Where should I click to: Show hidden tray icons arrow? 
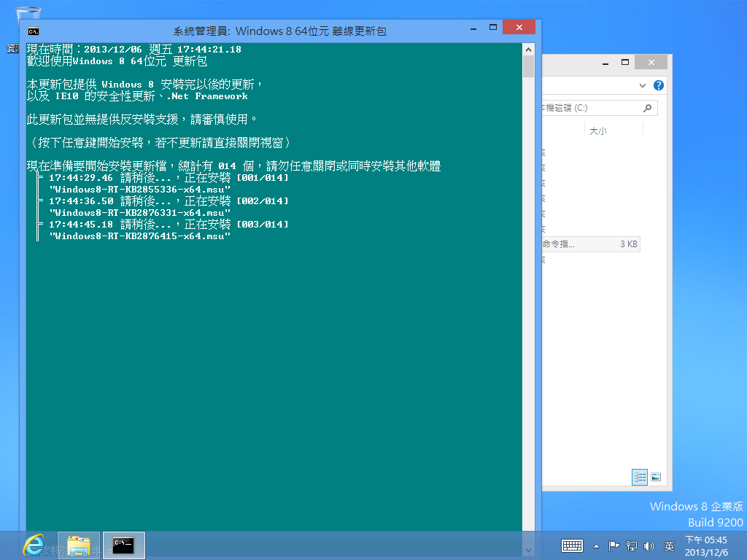(x=596, y=546)
